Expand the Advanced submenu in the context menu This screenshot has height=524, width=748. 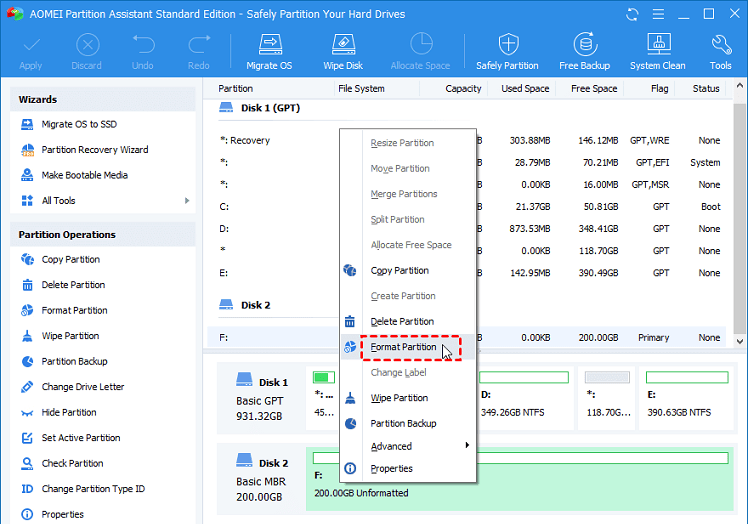tap(409, 446)
